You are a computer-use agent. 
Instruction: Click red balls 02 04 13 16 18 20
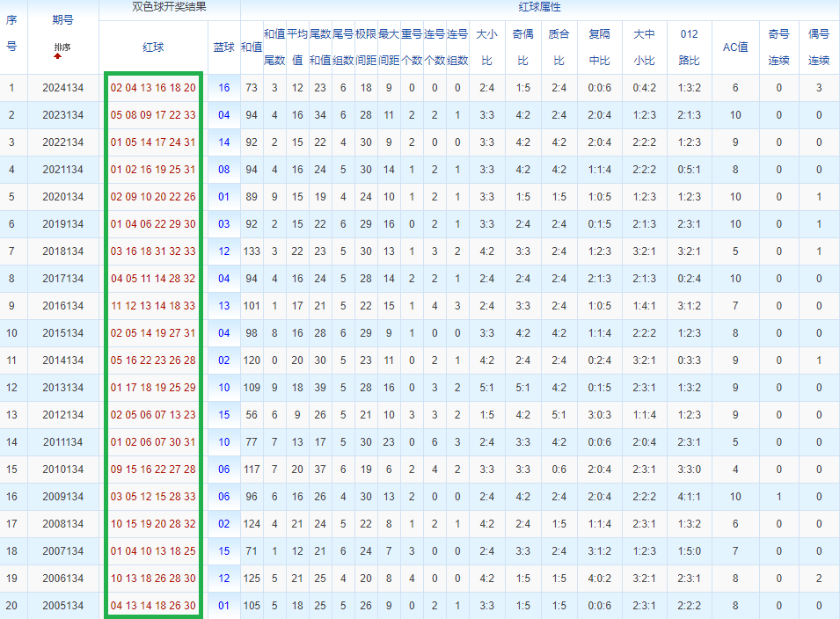click(x=153, y=88)
